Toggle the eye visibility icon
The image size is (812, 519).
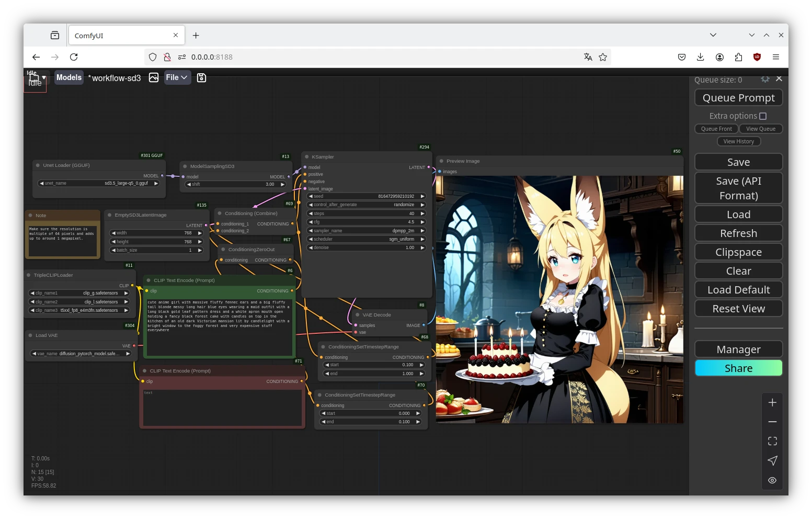click(x=772, y=480)
